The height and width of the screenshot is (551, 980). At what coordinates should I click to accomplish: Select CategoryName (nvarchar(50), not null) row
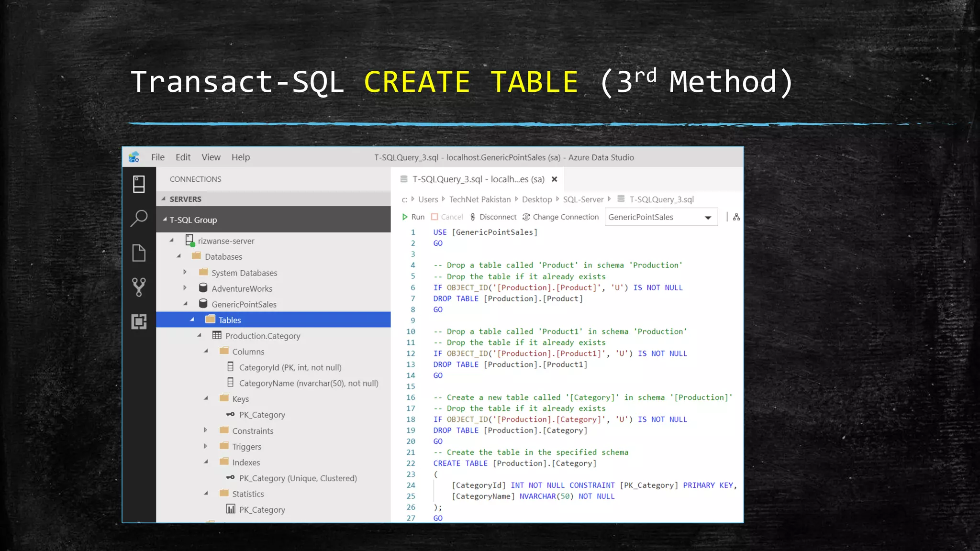274,383
